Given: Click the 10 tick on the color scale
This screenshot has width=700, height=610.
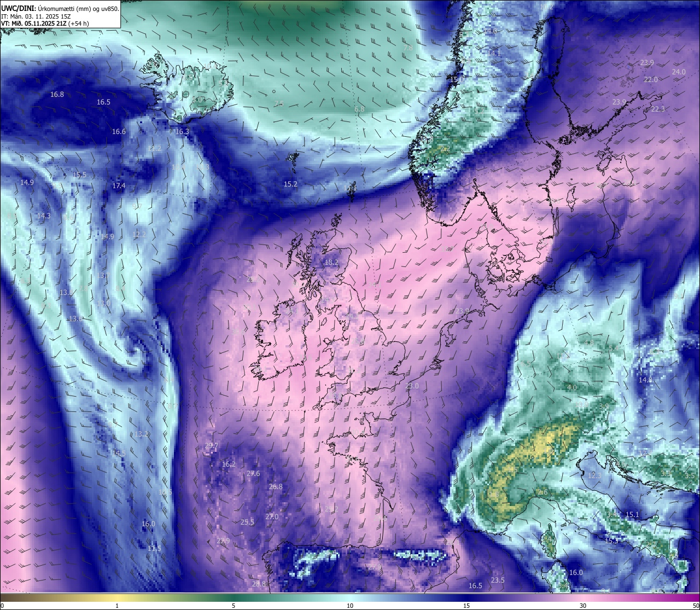Looking at the screenshot, I should point(350,606).
